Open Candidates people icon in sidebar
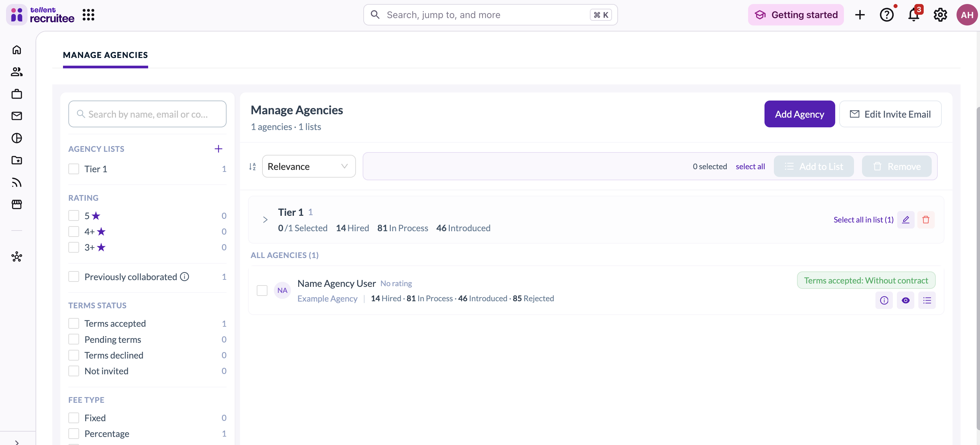 17,72
